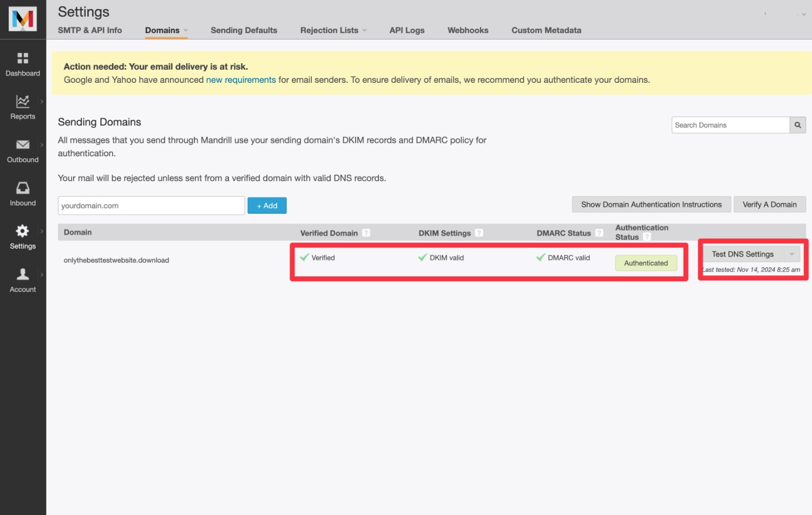The image size is (812, 515).
Task: Click onlythebesttestwebsite.download domain name
Action: click(x=116, y=260)
